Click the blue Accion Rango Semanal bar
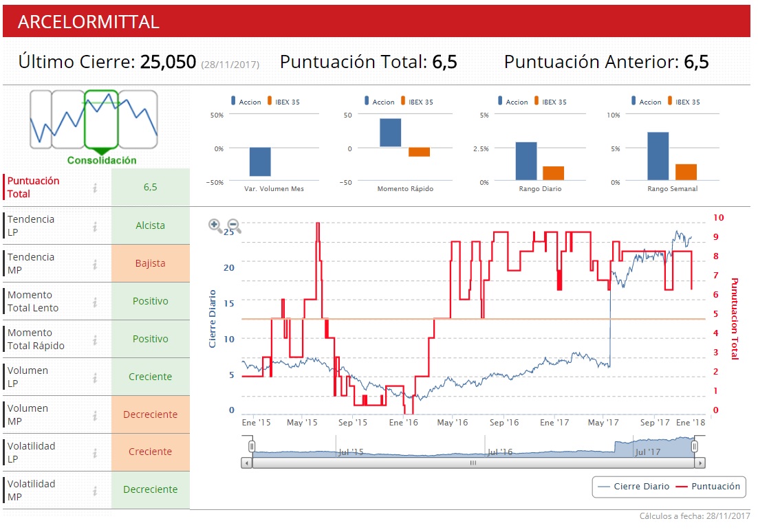 658,156
